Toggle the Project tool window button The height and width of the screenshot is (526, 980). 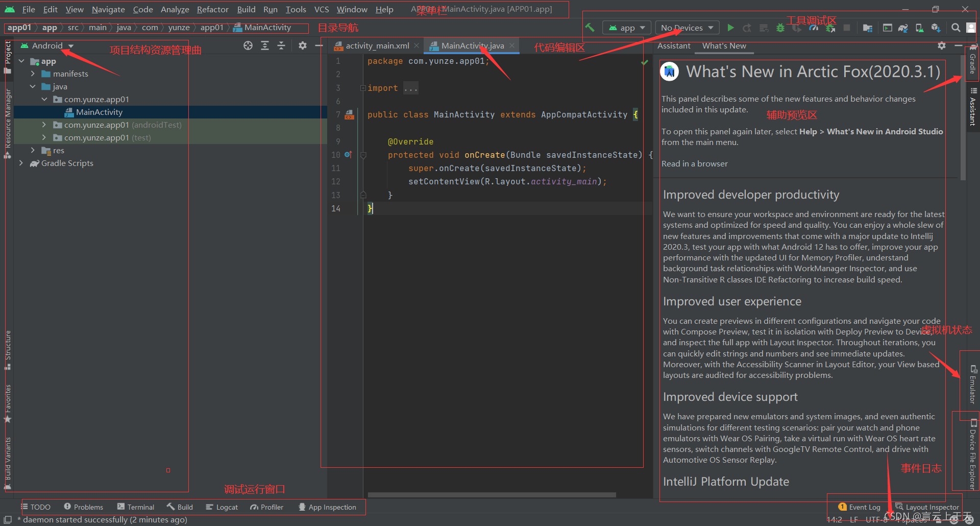8,57
